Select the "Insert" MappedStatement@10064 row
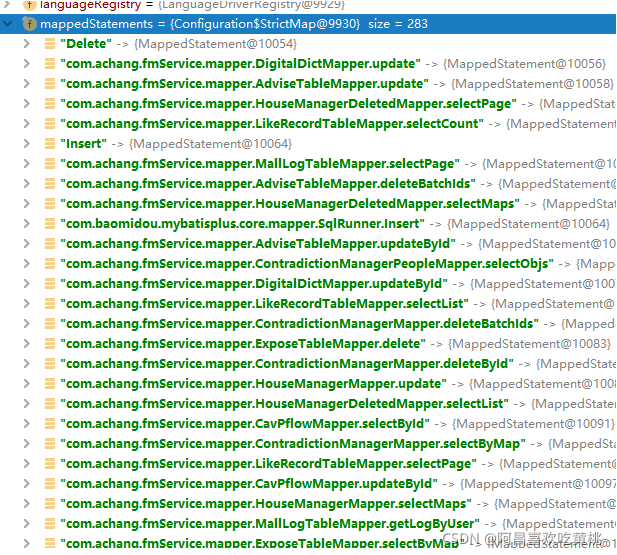The width and height of the screenshot is (617, 555). (176, 143)
